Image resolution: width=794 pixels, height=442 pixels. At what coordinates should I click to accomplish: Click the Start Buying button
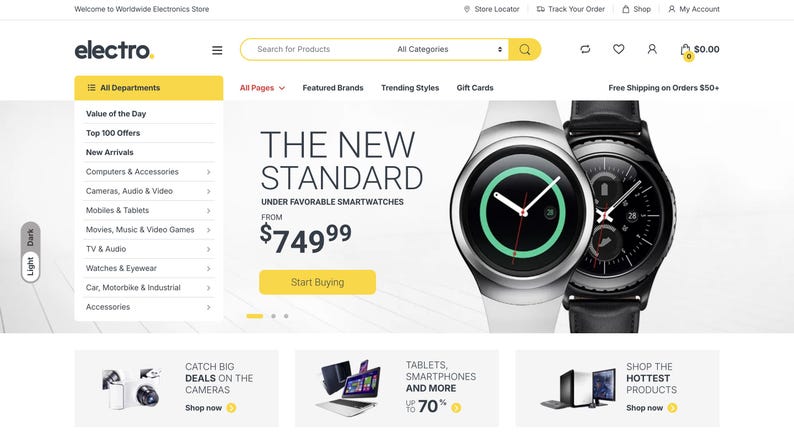point(317,282)
